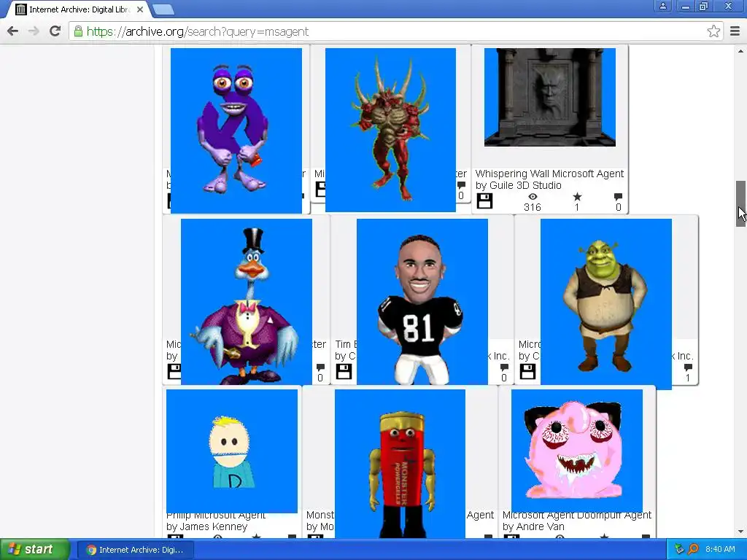The image size is (747, 560).
Task: Click the Guile 3D Studio author text
Action: click(525, 185)
